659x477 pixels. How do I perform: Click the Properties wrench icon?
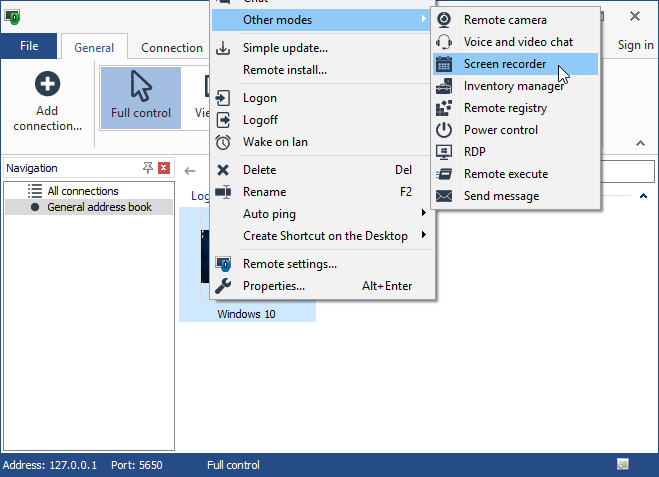(224, 286)
